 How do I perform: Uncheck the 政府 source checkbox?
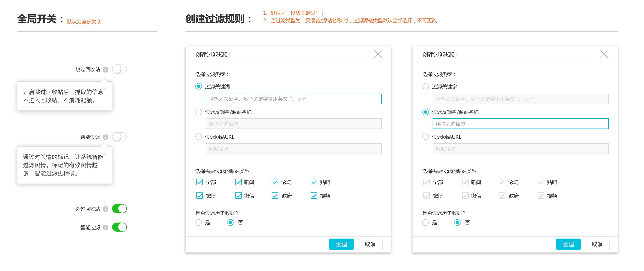275,196
